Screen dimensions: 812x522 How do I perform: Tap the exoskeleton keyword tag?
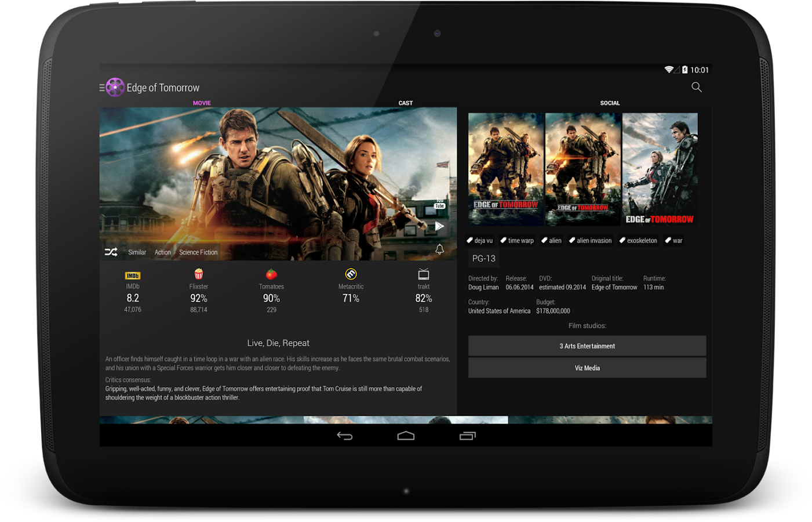click(x=638, y=240)
